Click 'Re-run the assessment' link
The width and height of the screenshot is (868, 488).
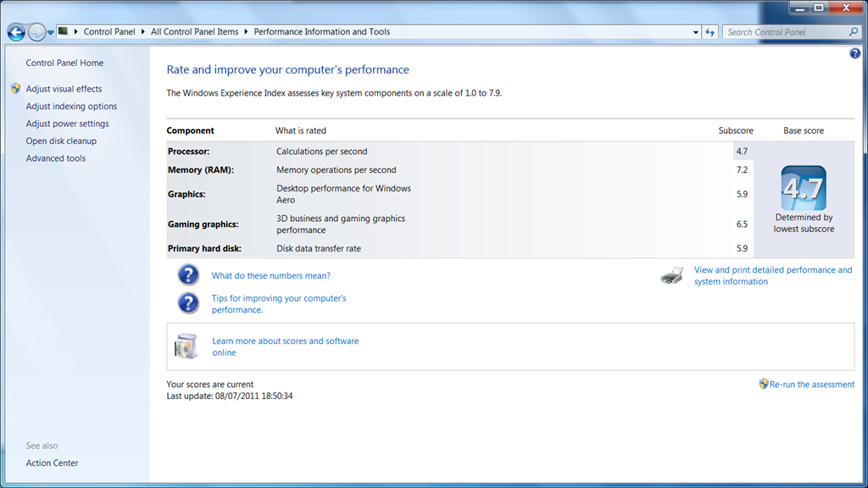tap(811, 385)
